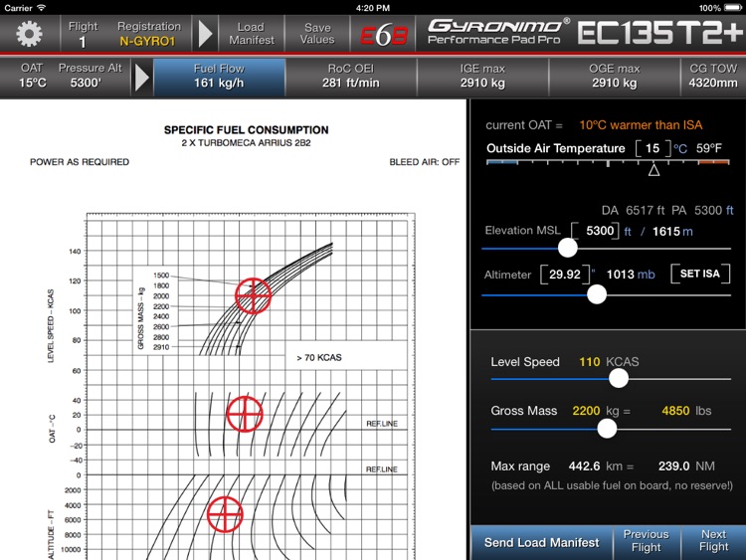Tap the 4850 lbs value
746x560 pixels.
[x=675, y=411]
